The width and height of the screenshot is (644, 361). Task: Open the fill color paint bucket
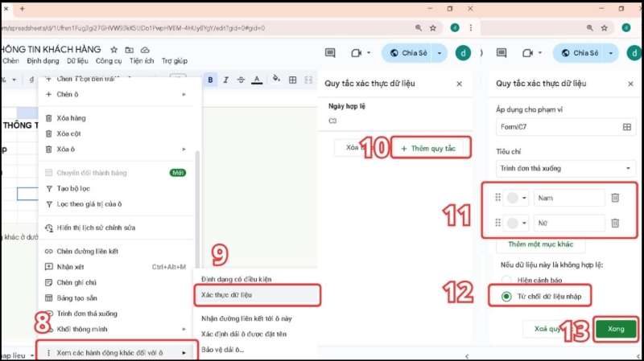(276, 80)
